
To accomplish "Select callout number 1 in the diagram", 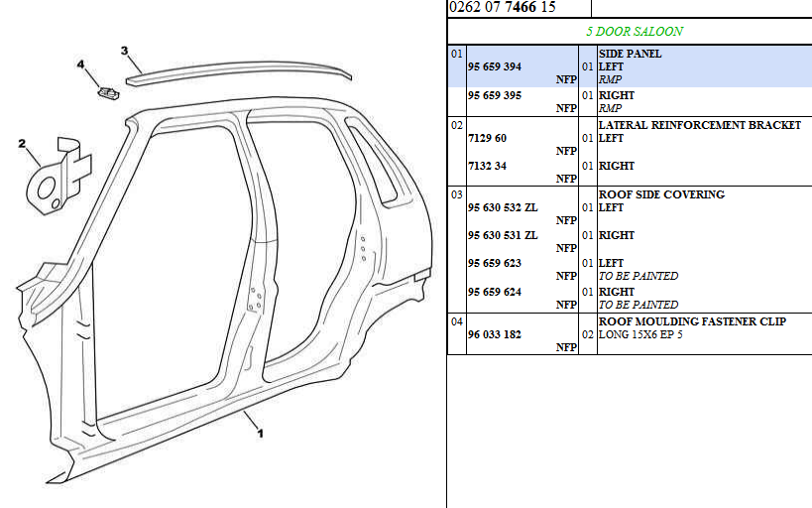I will tap(260, 433).
